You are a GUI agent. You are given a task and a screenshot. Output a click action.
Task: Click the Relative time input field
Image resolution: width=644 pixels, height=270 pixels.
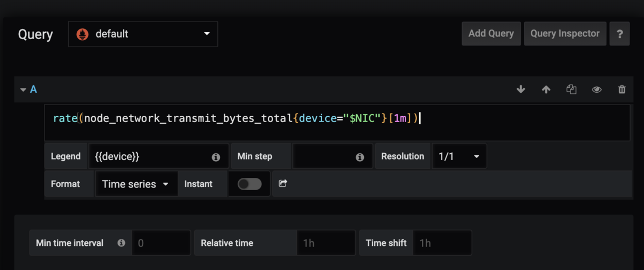coord(326,243)
